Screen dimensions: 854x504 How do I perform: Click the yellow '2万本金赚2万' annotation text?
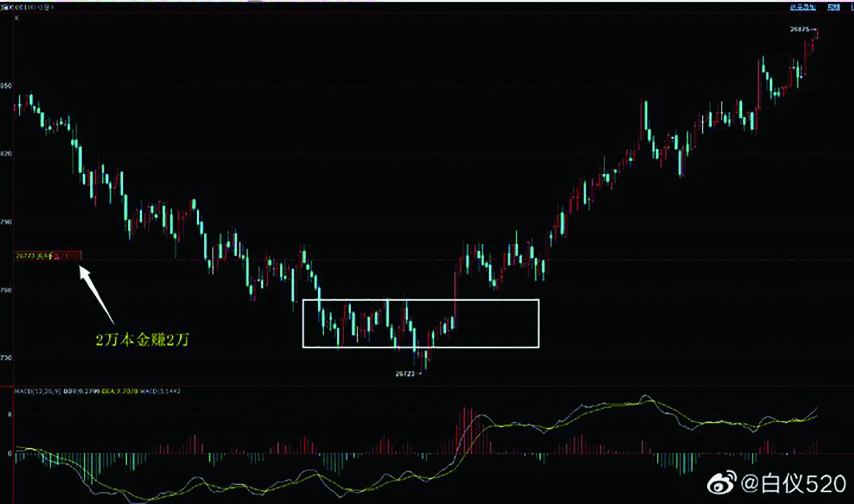pyautogui.click(x=142, y=340)
